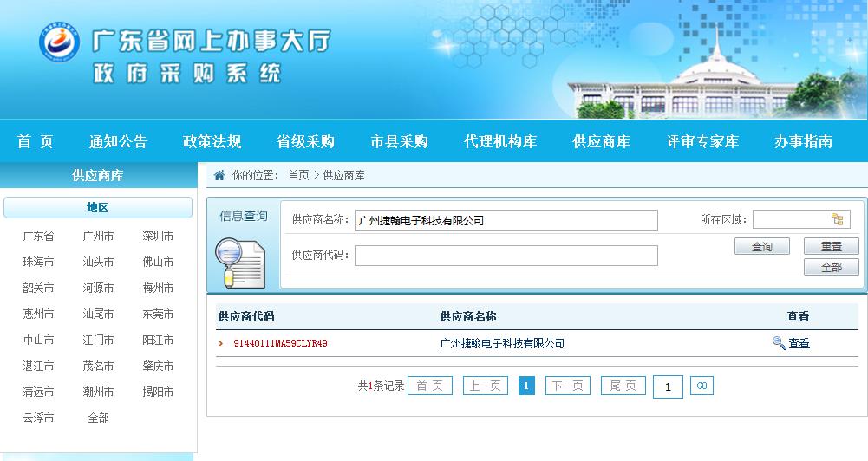Choose 深圳市 in the region list
This screenshot has height=461, width=868.
(x=158, y=237)
